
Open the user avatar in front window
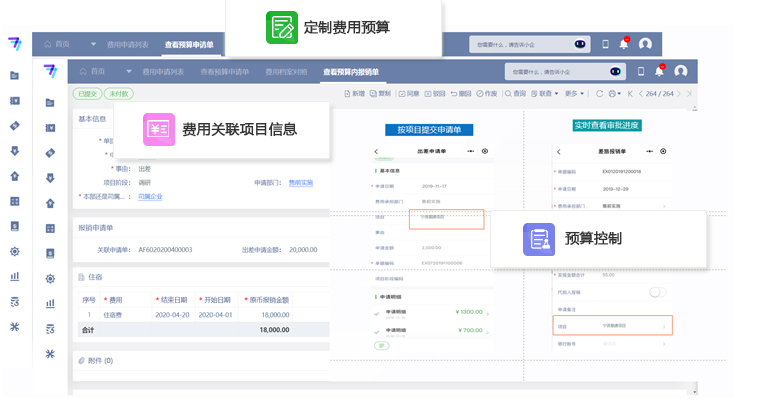[681, 72]
